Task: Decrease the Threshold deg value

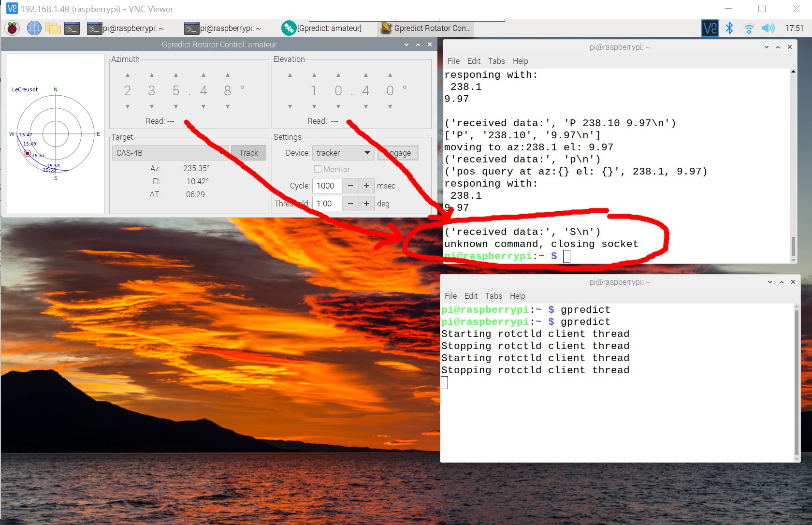Action: (x=350, y=204)
